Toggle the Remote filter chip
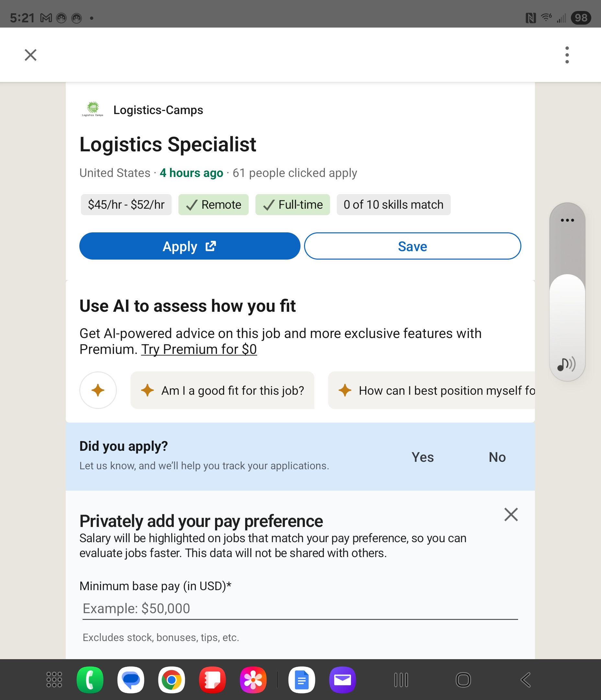 (213, 205)
